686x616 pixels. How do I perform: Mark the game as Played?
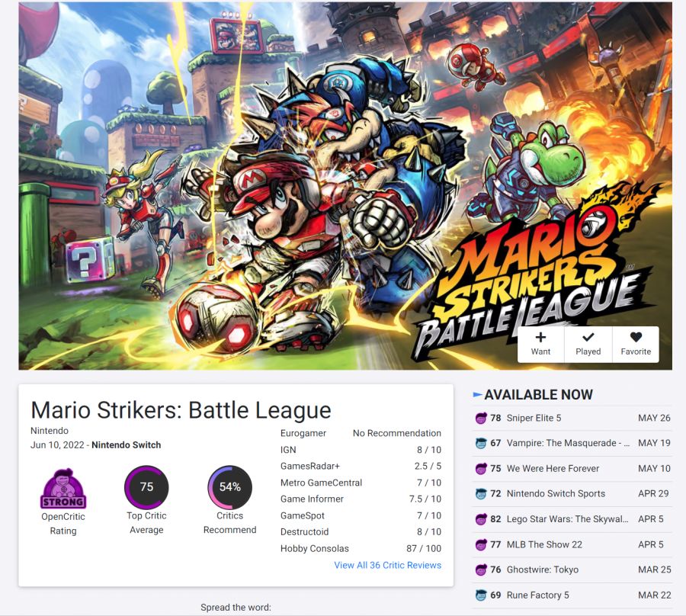pyautogui.click(x=588, y=345)
